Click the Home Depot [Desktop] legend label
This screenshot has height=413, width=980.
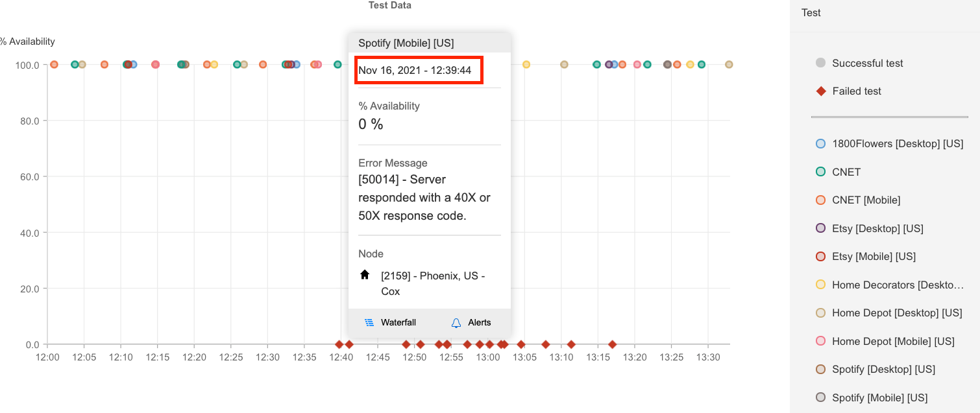(x=897, y=313)
